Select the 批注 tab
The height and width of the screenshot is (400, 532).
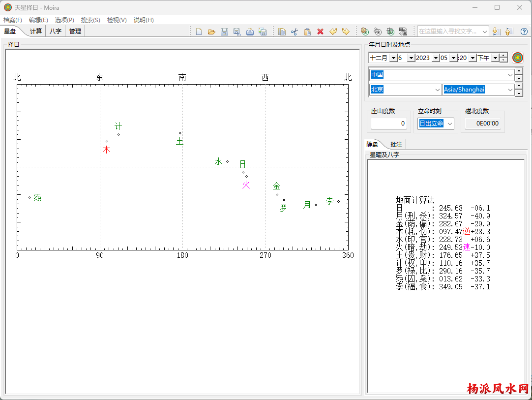(x=396, y=145)
